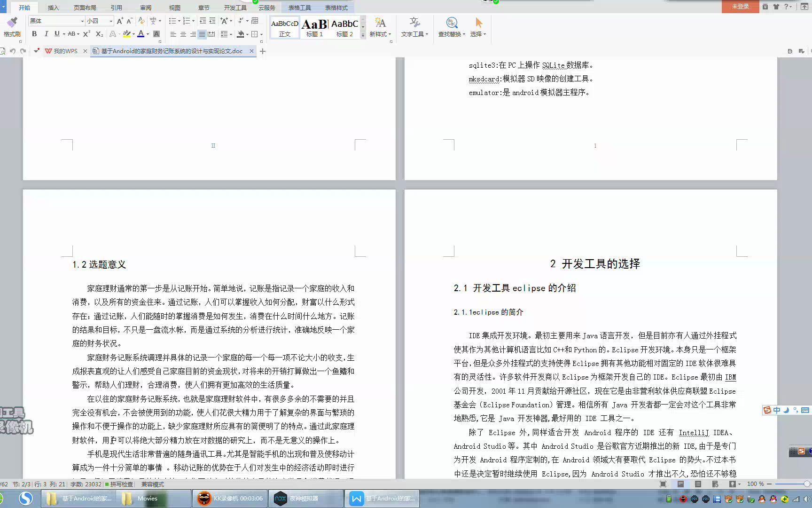
Task: Switch to the 我的WPS document tab
Action: (65, 51)
